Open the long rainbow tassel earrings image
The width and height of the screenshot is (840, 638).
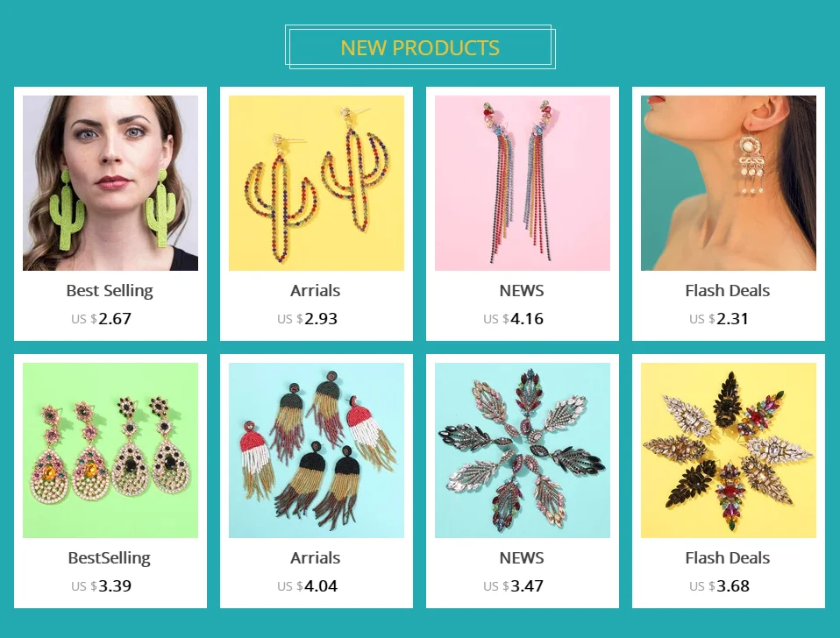(x=523, y=183)
